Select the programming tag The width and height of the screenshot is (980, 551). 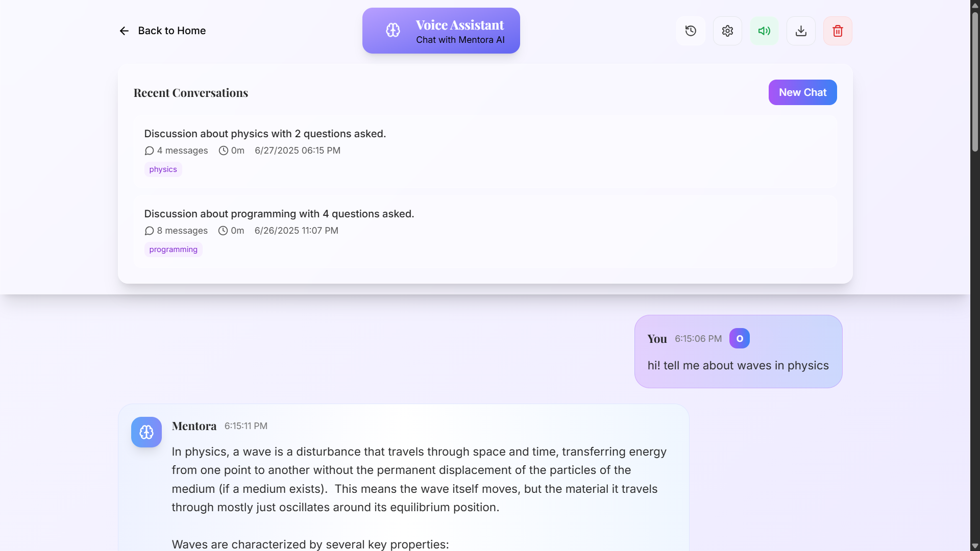click(173, 249)
